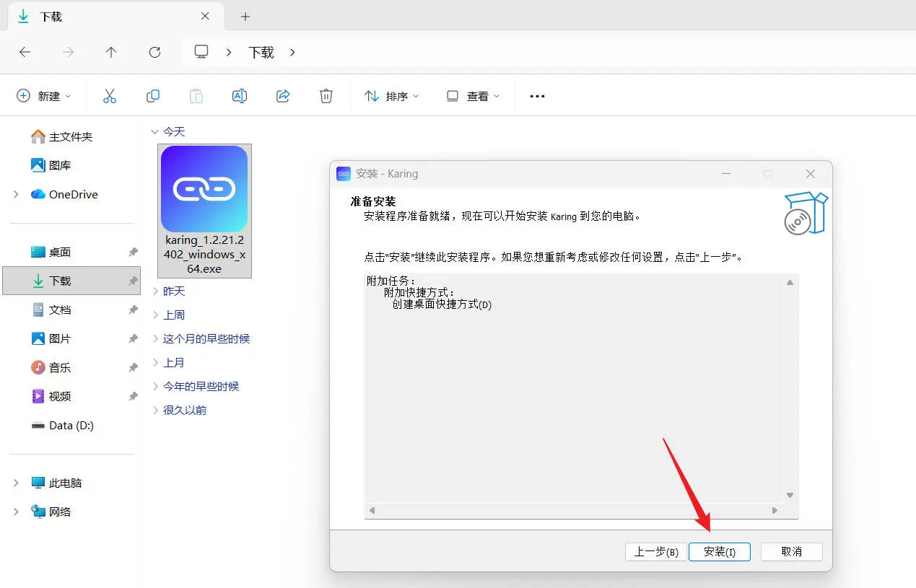Viewport: 916px width, 588px height.
Task: Open 主文件夹 in sidebar
Action: tap(72, 136)
